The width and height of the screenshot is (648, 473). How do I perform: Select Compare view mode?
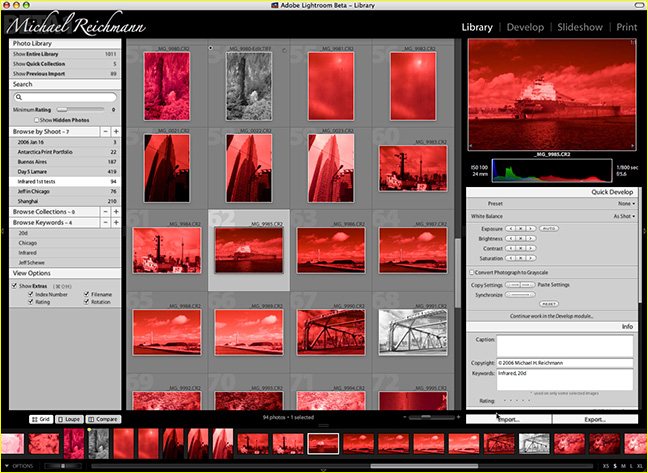click(x=103, y=419)
